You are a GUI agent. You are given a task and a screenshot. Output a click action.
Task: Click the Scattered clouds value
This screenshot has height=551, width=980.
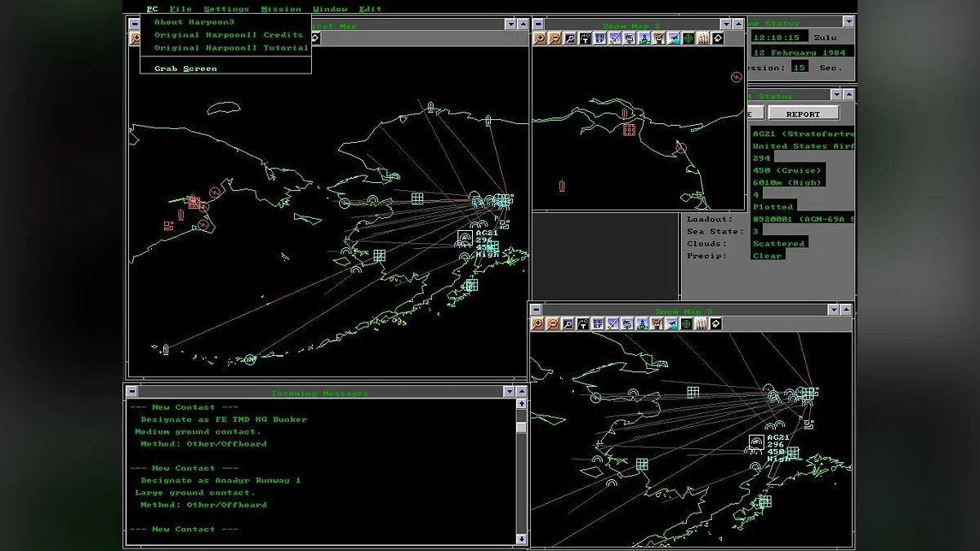779,243
